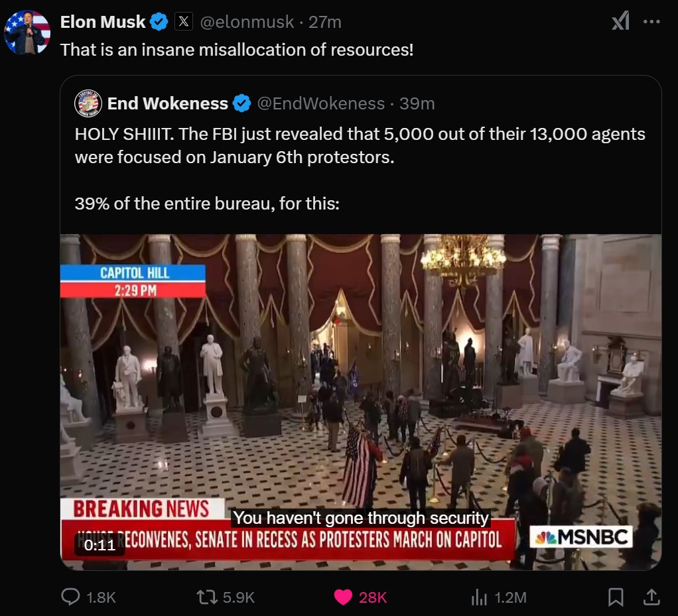Open the three-dot more options menu
This screenshot has height=616, width=678.
pos(651,21)
